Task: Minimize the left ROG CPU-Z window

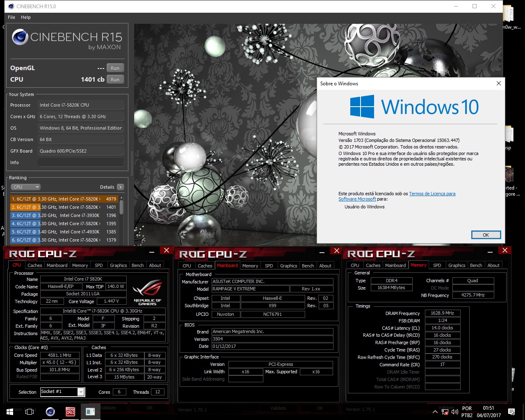Action: point(152,251)
